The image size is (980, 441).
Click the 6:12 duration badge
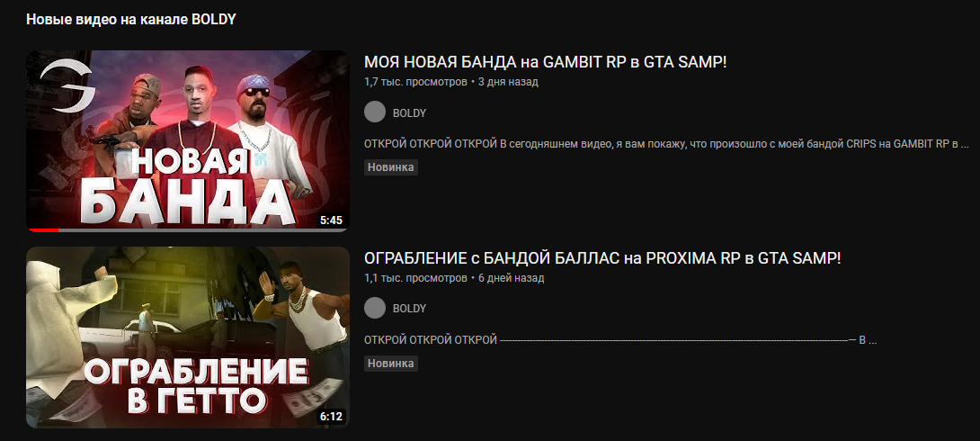tap(331, 417)
